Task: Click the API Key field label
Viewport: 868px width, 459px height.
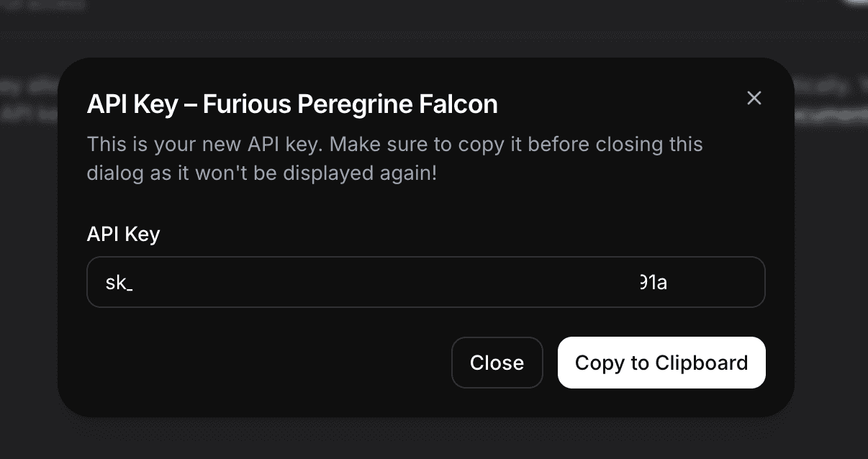Action: click(123, 234)
